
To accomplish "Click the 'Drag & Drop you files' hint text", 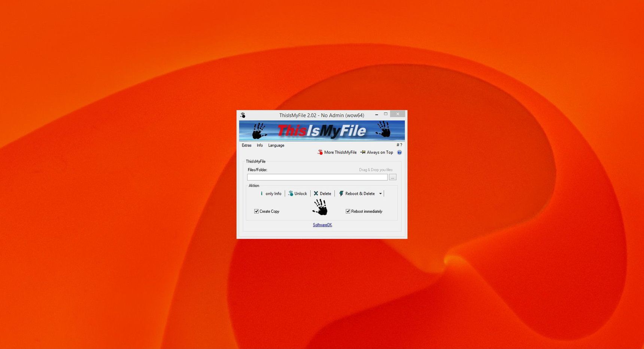I will click(x=376, y=170).
